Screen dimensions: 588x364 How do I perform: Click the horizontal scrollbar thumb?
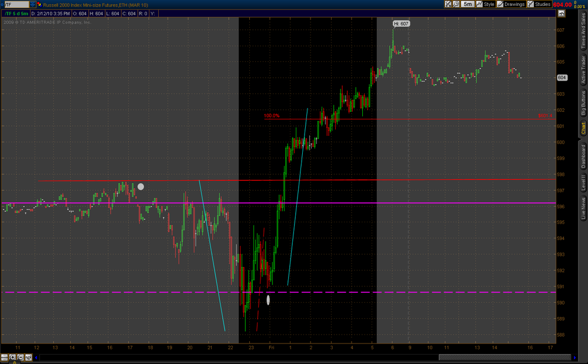point(505,358)
